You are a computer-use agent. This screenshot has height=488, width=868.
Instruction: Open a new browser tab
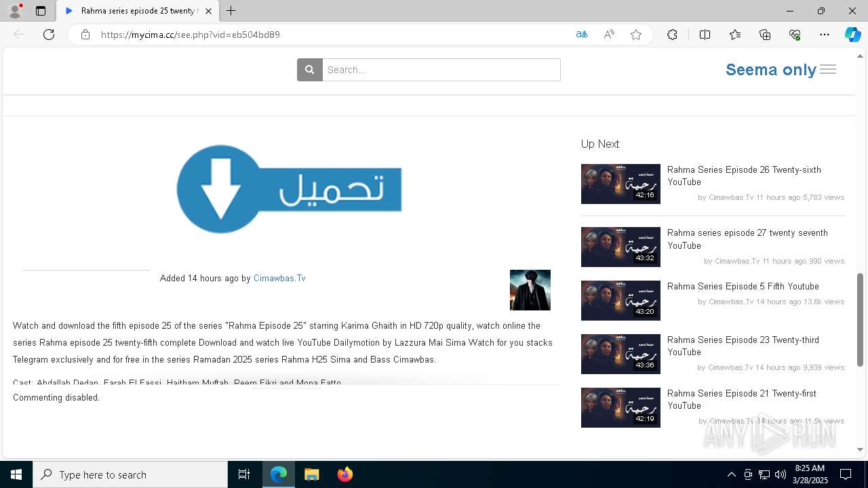pyautogui.click(x=231, y=11)
